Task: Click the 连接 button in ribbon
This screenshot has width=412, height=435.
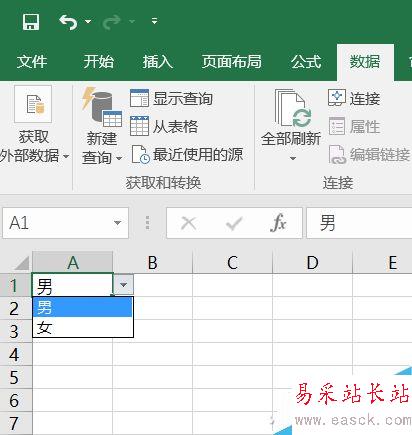Action: tap(354, 98)
